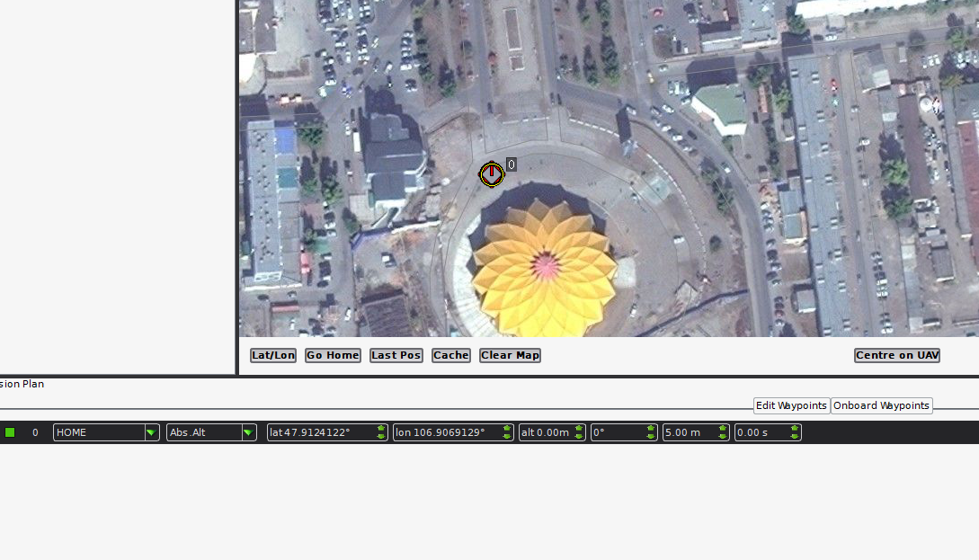The height and width of the screenshot is (560, 979).
Task: Switch to Onboard Waypoints tab
Action: 882,405
